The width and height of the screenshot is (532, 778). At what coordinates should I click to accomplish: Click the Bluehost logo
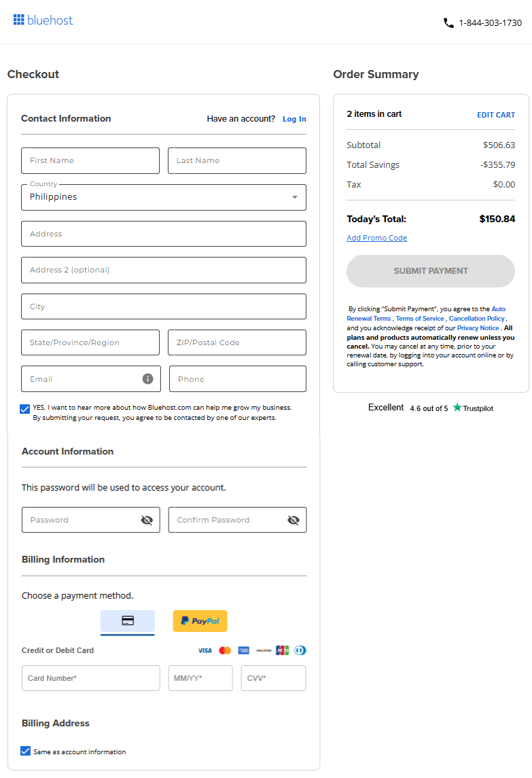coord(42,20)
